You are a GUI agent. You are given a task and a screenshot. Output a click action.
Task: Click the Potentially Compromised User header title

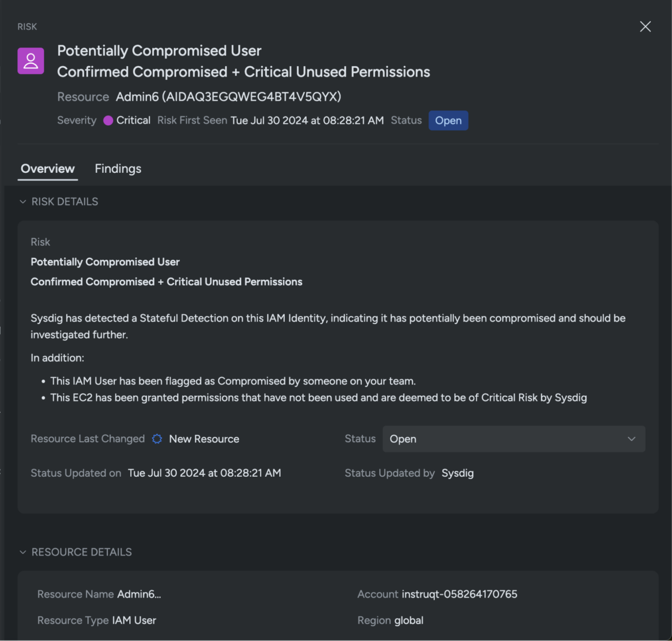159,51
